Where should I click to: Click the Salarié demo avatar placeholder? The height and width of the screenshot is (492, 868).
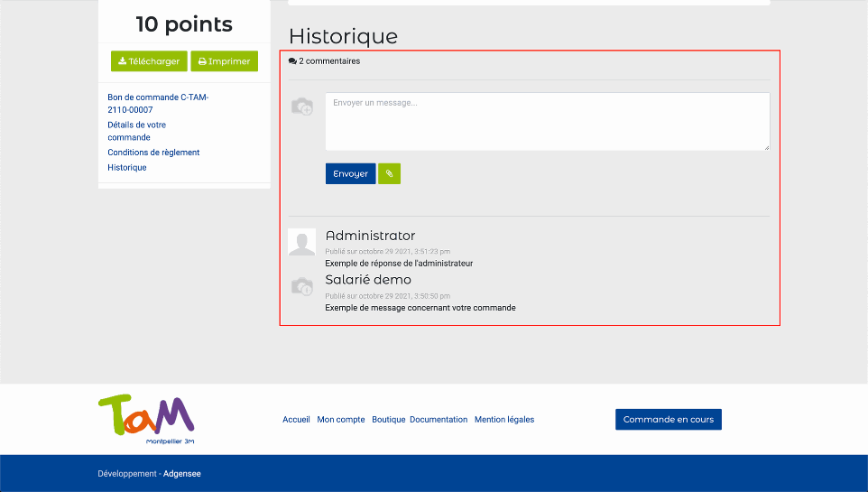tap(301, 287)
